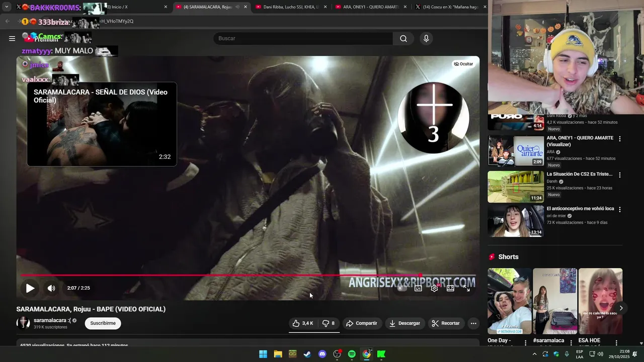Open the tab search dropdown arrow

[x=7, y=7]
